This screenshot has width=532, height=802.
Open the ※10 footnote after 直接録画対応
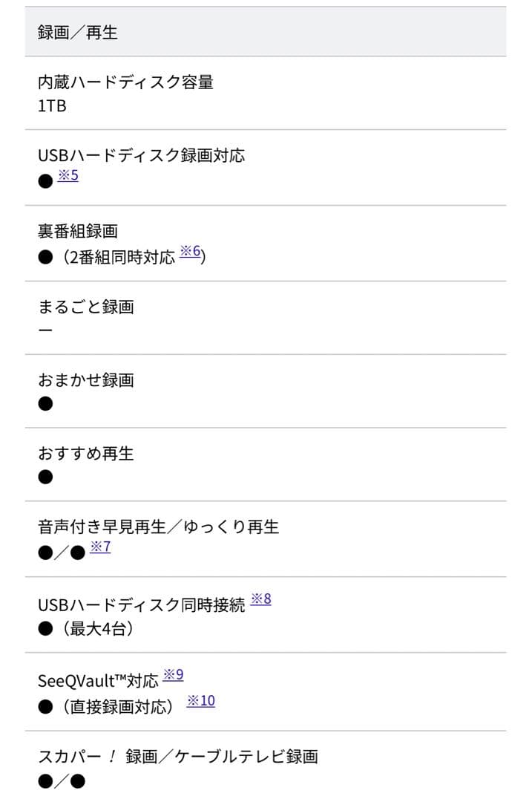point(200,700)
